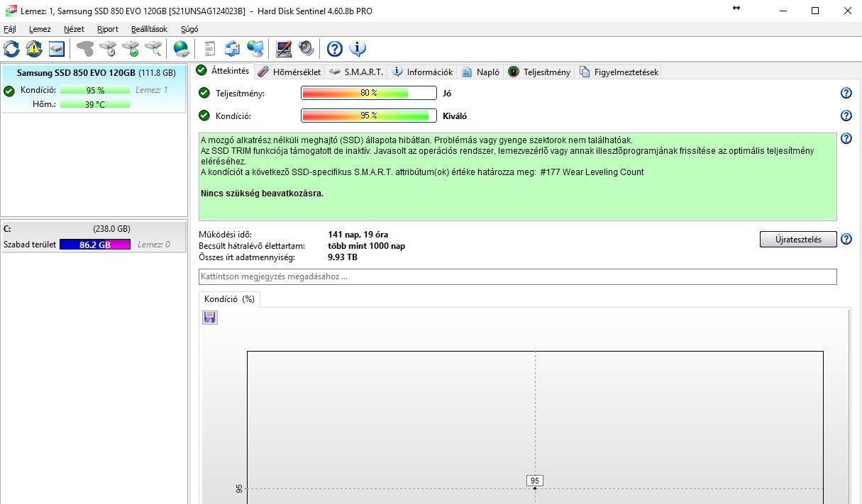Click the sidebar Hőm. 39 °C bar
This screenshot has height=504, width=862.
coord(95,104)
